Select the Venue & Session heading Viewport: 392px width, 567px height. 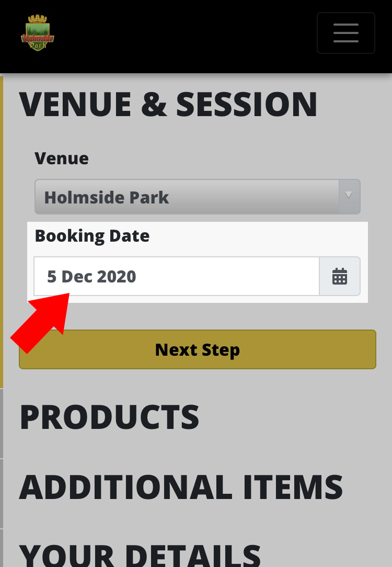(x=168, y=105)
